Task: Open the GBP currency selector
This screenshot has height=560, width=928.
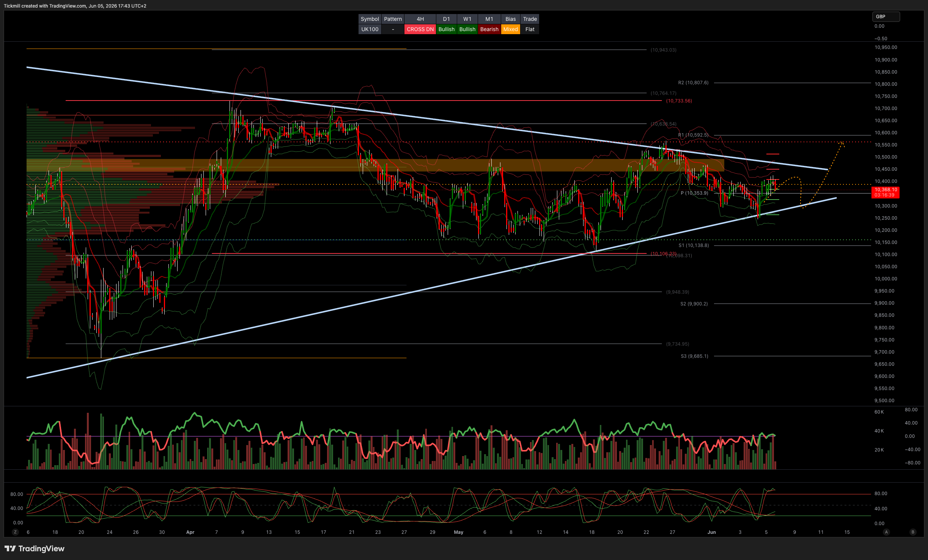Action: (886, 17)
